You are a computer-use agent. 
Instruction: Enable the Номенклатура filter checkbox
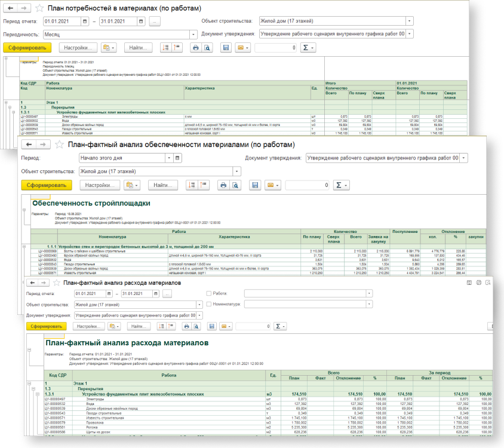tap(208, 304)
